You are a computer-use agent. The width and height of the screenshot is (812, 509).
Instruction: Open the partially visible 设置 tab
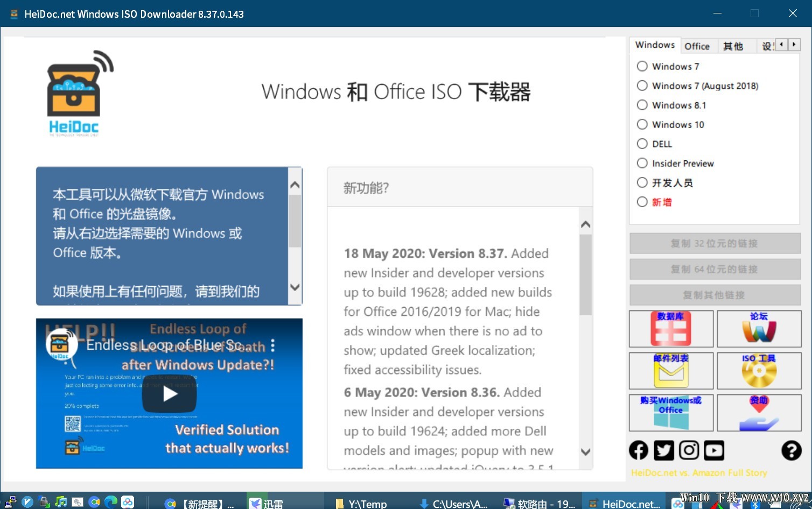point(767,46)
